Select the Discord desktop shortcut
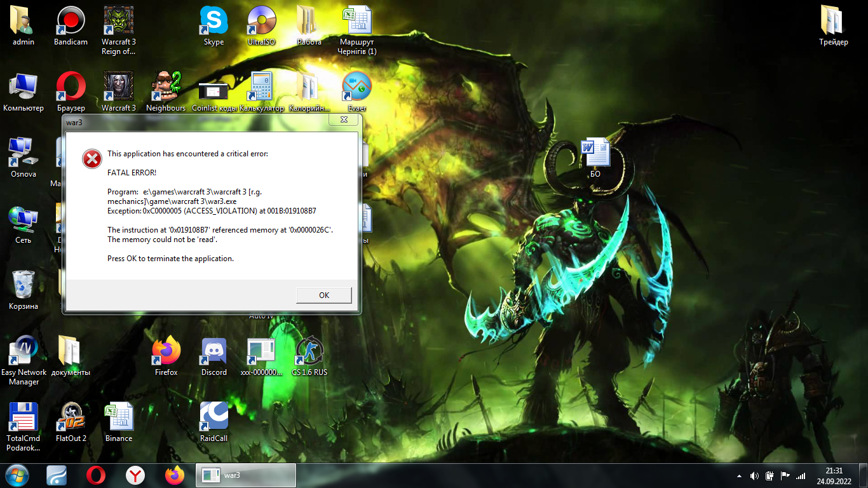This screenshot has width=868, height=488. pos(214,356)
